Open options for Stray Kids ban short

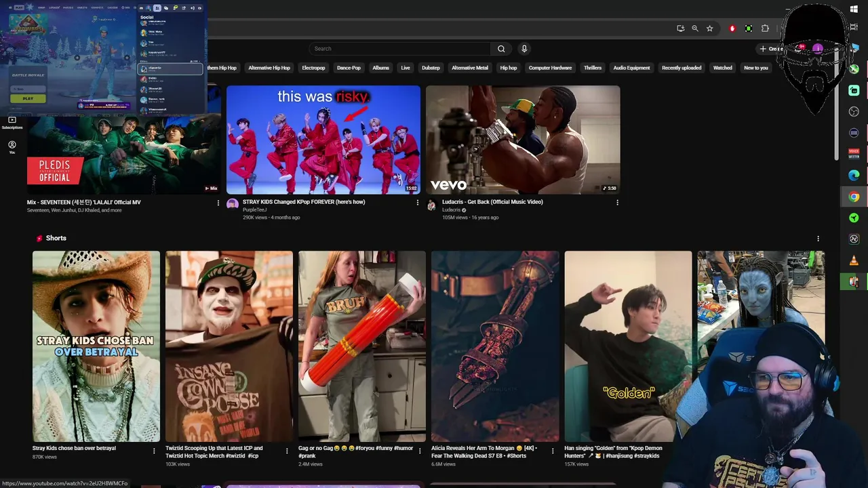154,451
